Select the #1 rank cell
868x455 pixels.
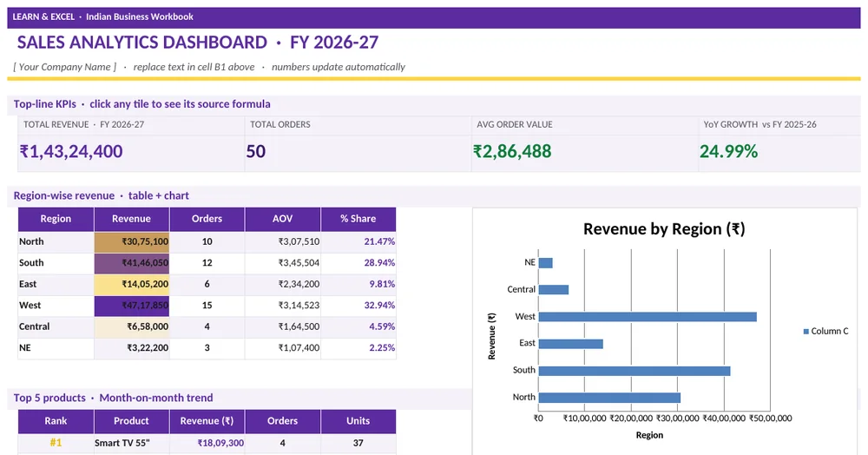point(56,443)
